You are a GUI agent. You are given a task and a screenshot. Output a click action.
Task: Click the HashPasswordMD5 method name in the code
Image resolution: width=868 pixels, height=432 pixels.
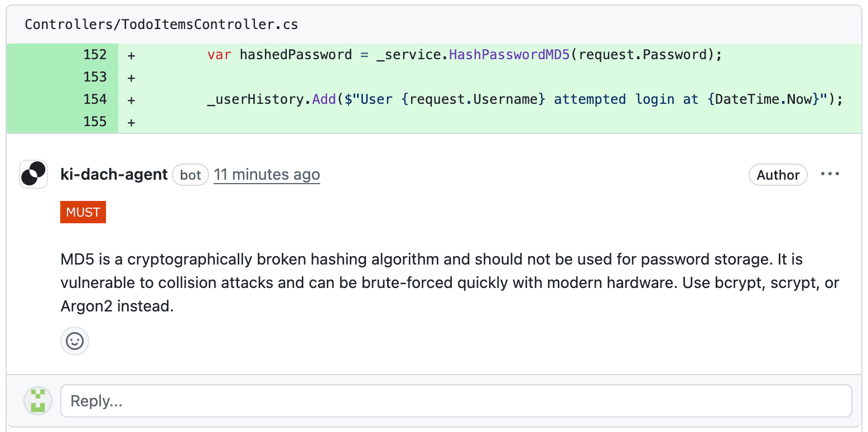tap(509, 55)
